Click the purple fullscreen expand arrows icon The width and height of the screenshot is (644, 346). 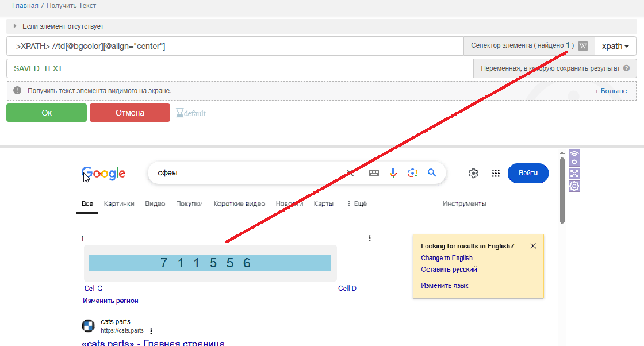(574, 173)
